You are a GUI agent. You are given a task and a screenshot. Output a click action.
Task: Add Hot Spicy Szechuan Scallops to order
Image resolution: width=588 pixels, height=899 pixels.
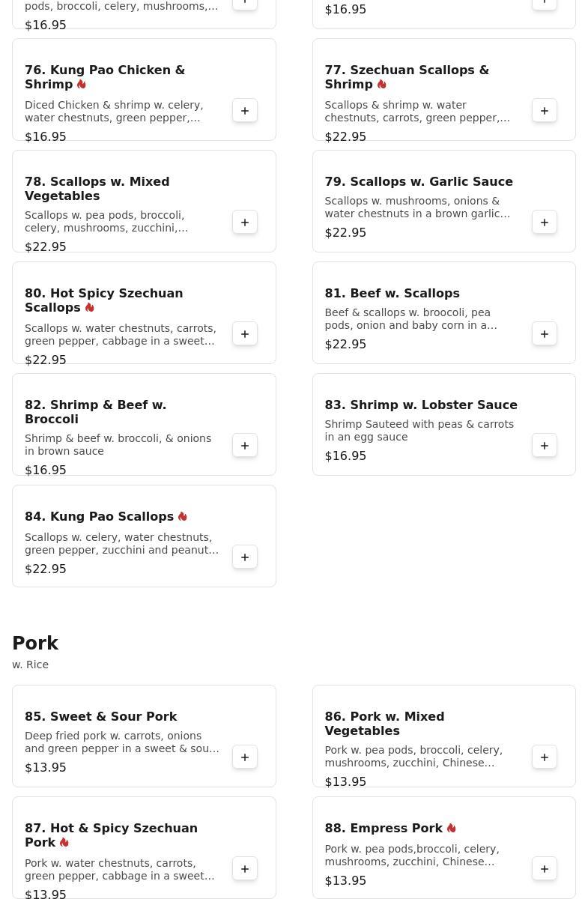(x=245, y=334)
